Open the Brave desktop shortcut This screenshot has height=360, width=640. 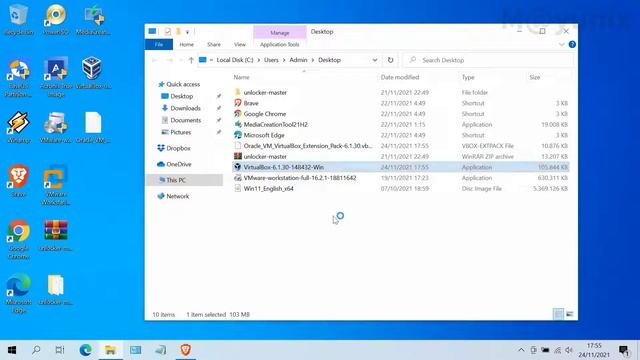pyautogui.click(x=18, y=181)
